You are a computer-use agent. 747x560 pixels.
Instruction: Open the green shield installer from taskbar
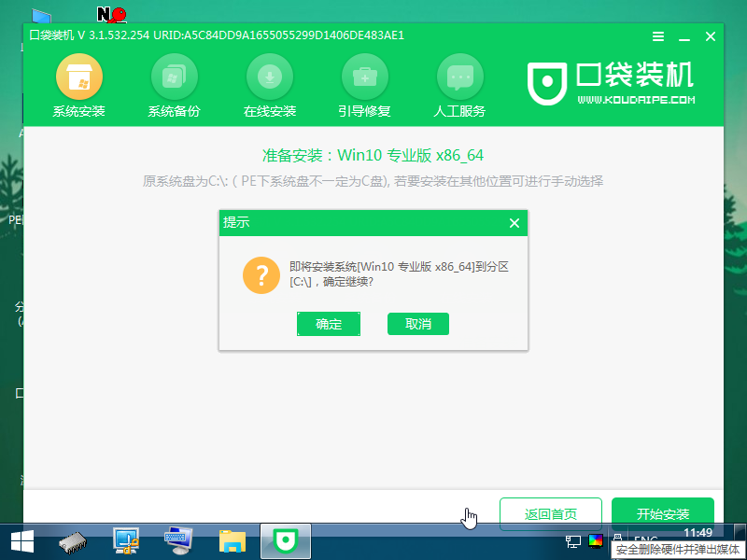pos(285,540)
